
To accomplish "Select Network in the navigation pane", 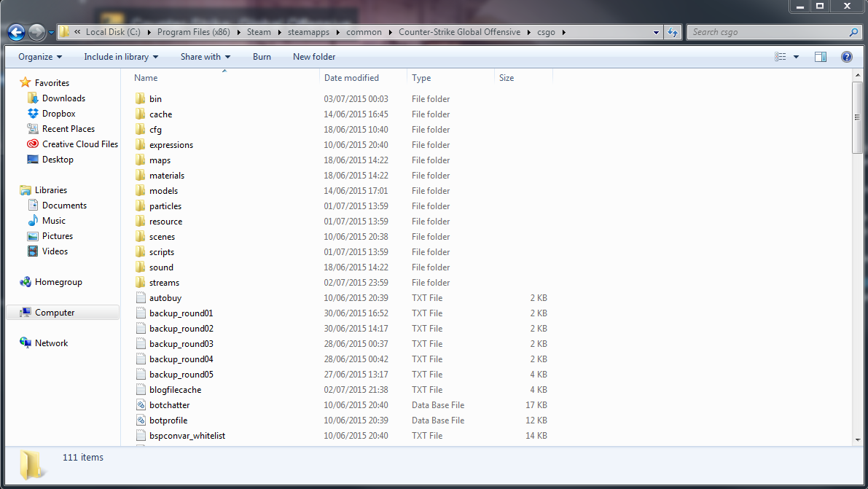I will (51, 343).
